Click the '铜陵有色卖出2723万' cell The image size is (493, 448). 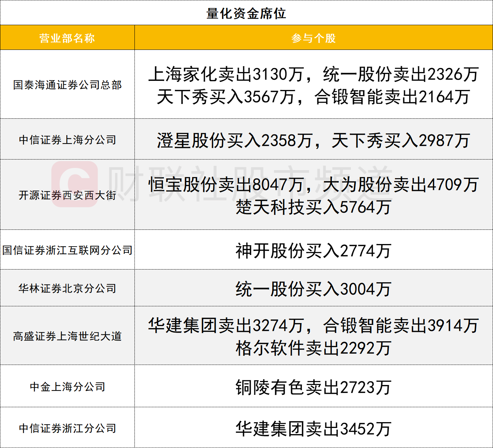click(314, 387)
